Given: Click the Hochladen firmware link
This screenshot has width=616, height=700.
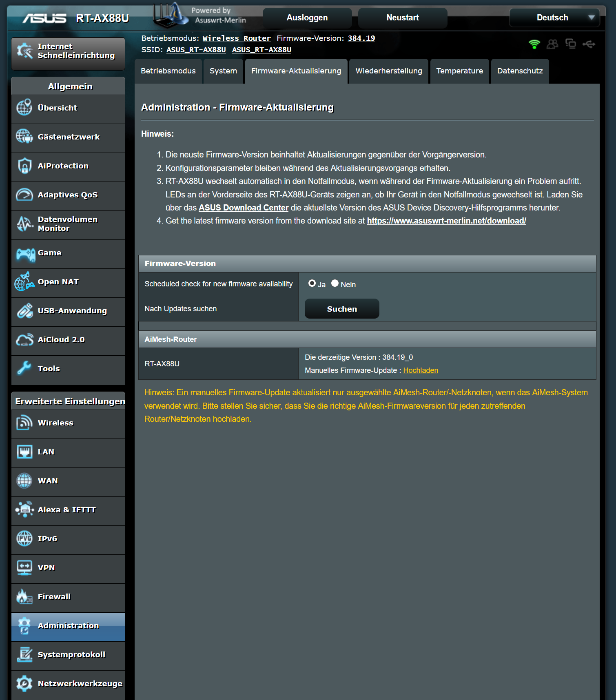Looking at the screenshot, I should (421, 370).
